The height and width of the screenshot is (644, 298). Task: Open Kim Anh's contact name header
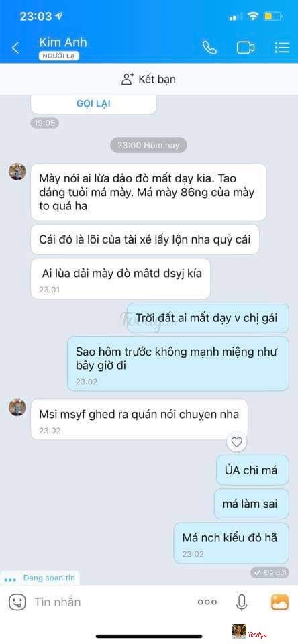(x=63, y=42)
